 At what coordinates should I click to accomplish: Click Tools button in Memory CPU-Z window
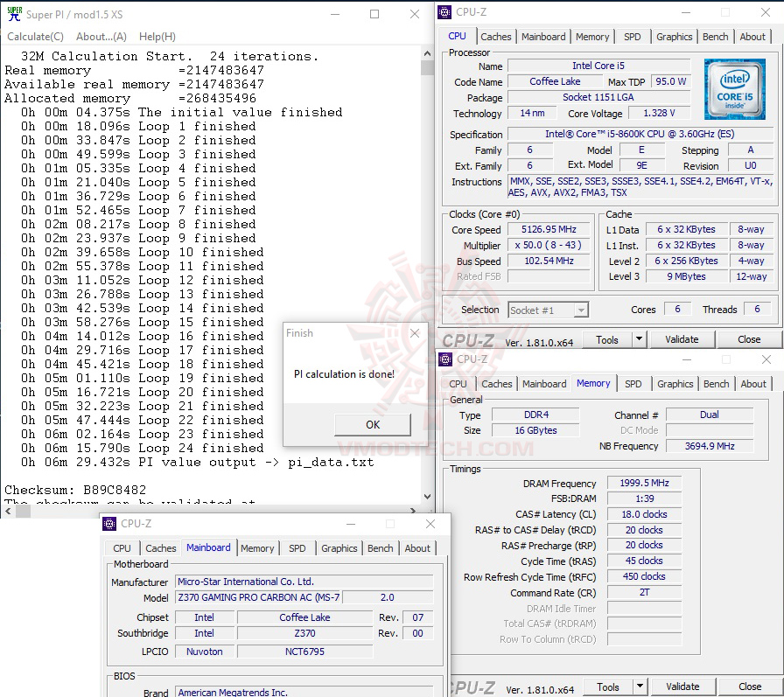(x=608, y=687)
